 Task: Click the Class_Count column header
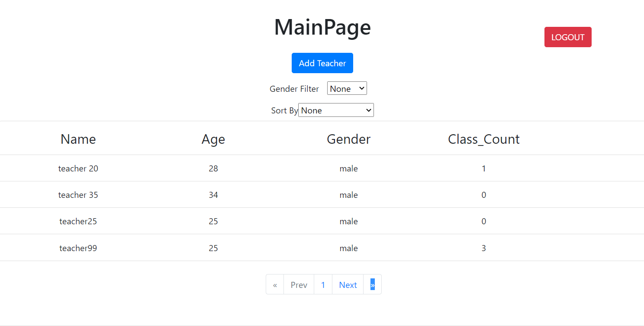pos(483,139)
